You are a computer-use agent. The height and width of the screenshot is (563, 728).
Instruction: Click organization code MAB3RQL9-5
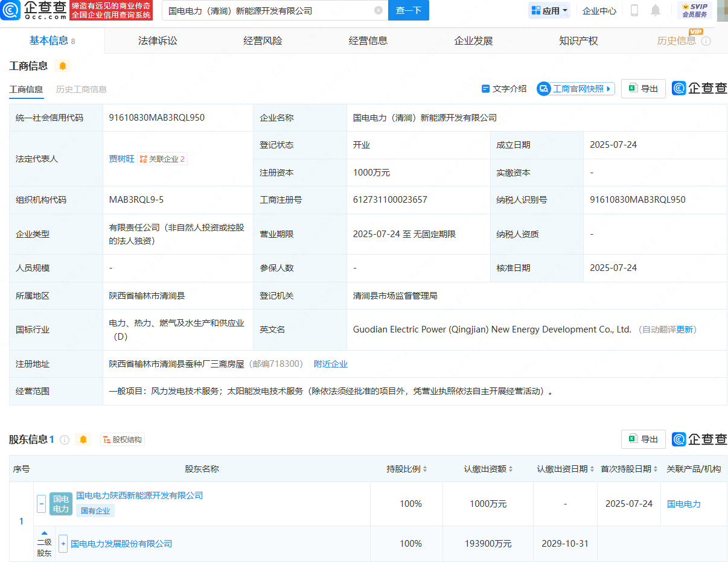(x=136, y=200)
